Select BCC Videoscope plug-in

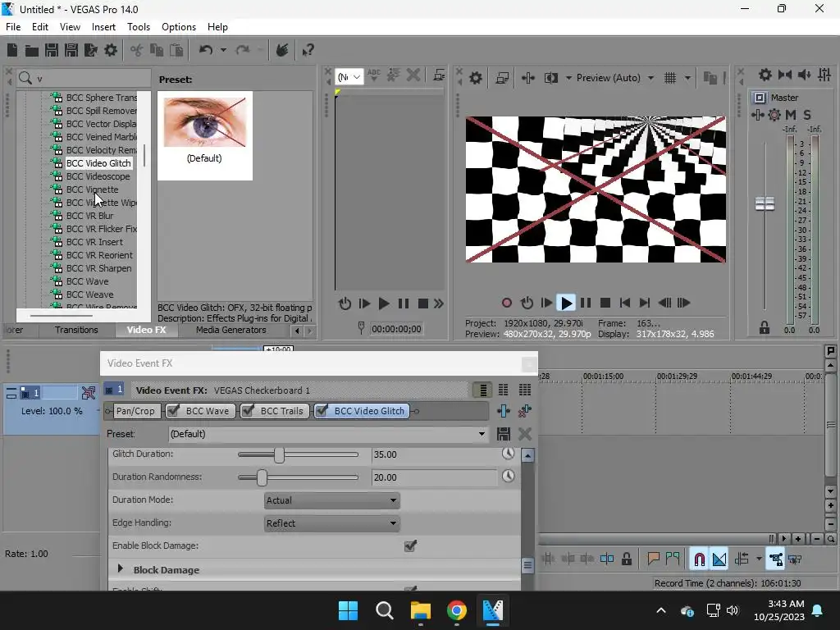coord(98,176)
